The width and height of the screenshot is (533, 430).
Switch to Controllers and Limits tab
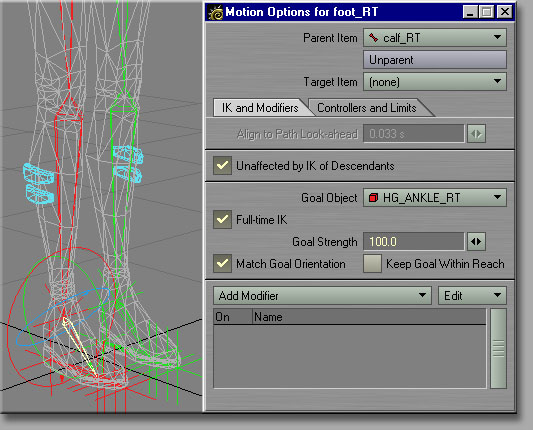(x=367, y=108)
